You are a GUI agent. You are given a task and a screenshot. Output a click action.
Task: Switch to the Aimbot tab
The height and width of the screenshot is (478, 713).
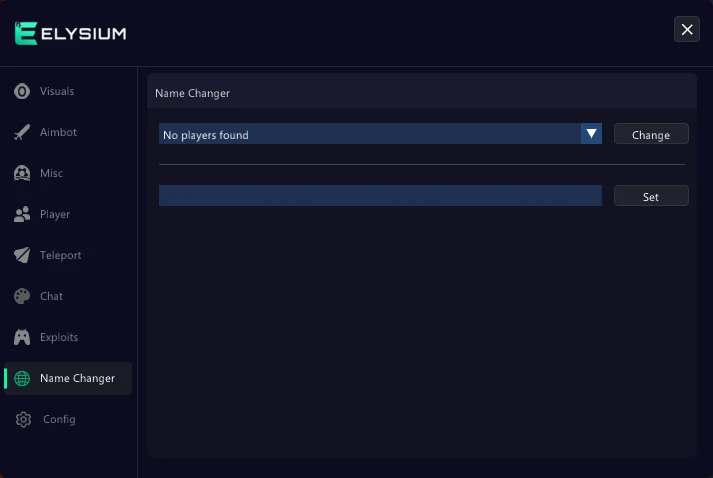coord(58,132)
